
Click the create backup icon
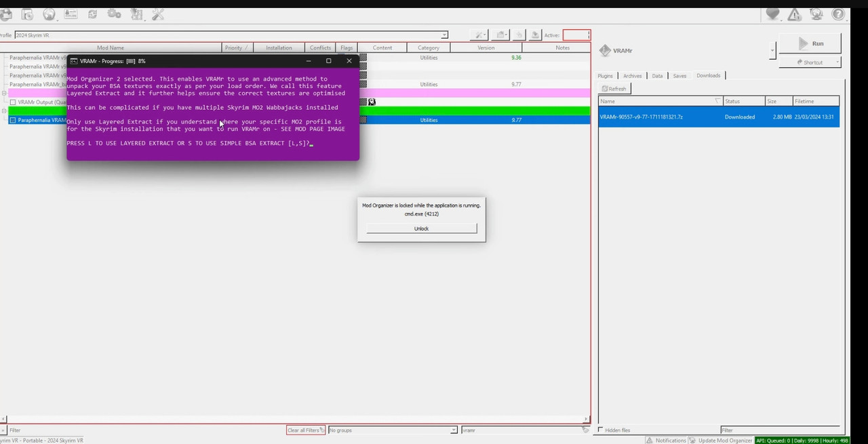click(535, 35)
